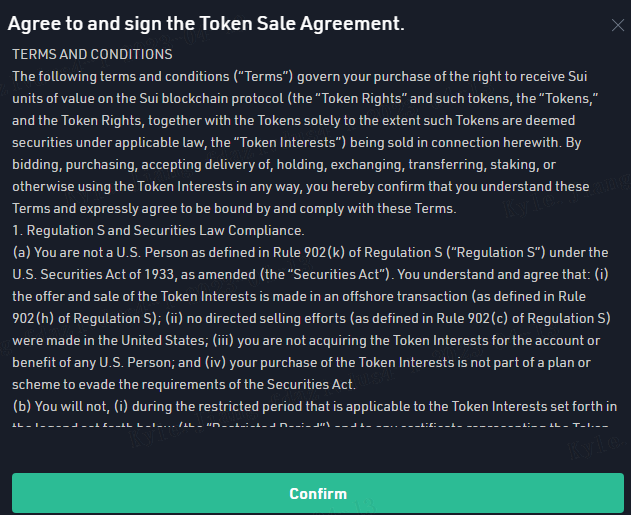Close the Token Sale Agreement dialog
The width and height of the screenshot is (631, 515).
(x=617, y=25)
